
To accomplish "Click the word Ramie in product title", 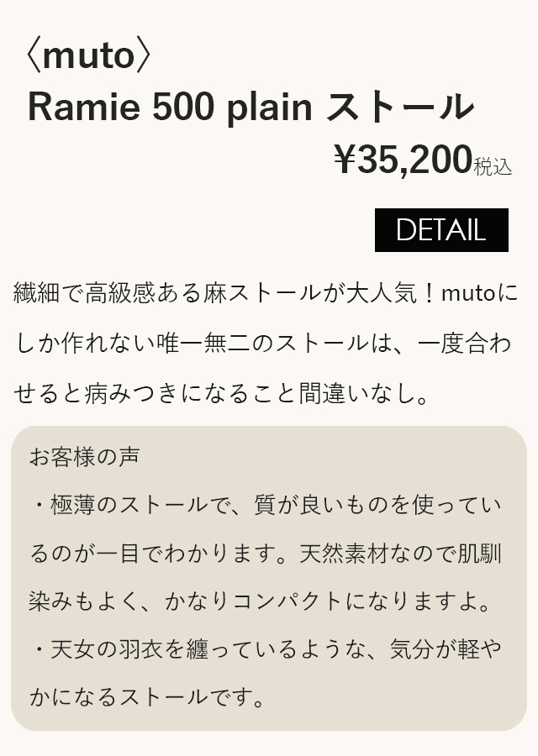I will click(84, 106).
